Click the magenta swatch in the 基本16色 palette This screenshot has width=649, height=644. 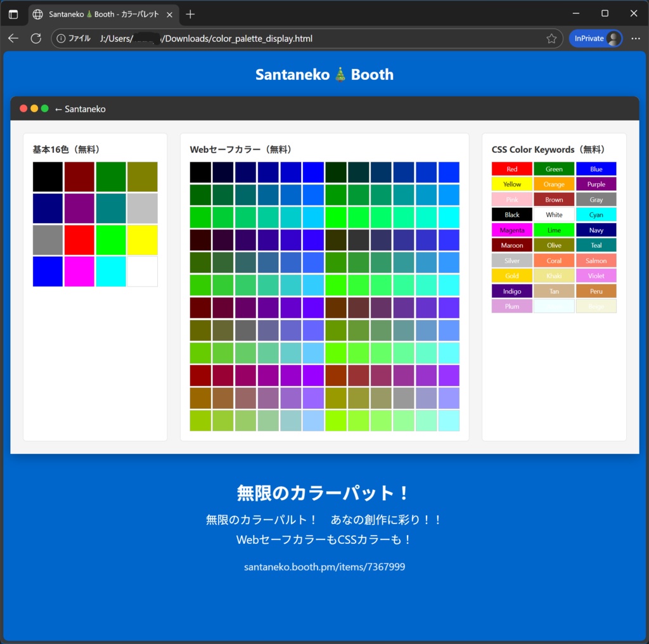79,271
